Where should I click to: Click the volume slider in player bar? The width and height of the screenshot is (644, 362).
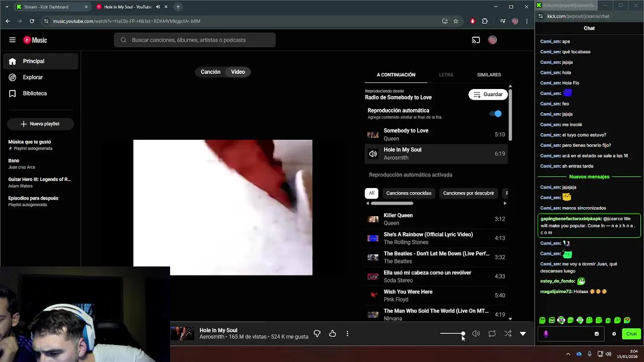[x=452, y=334]
